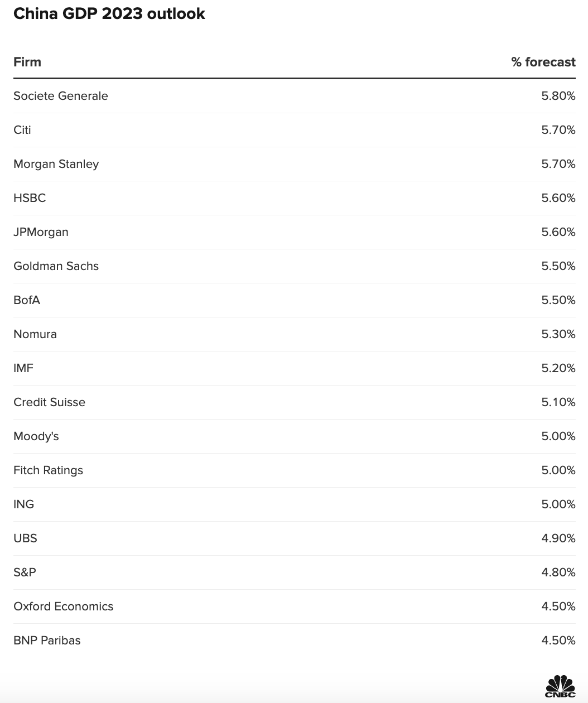
Task: Click the Nomura 5.30% forecast value
Action: [x=558, y=334]
